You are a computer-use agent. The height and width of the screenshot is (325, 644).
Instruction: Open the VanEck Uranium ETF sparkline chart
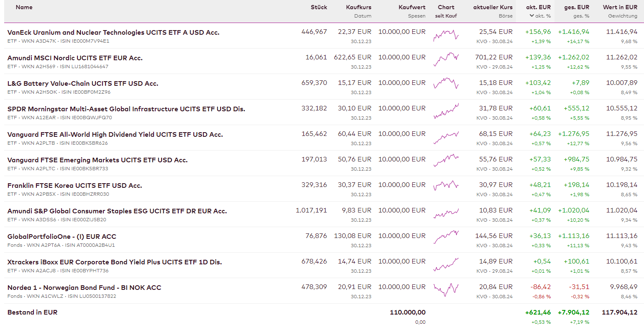click(446, 36)
